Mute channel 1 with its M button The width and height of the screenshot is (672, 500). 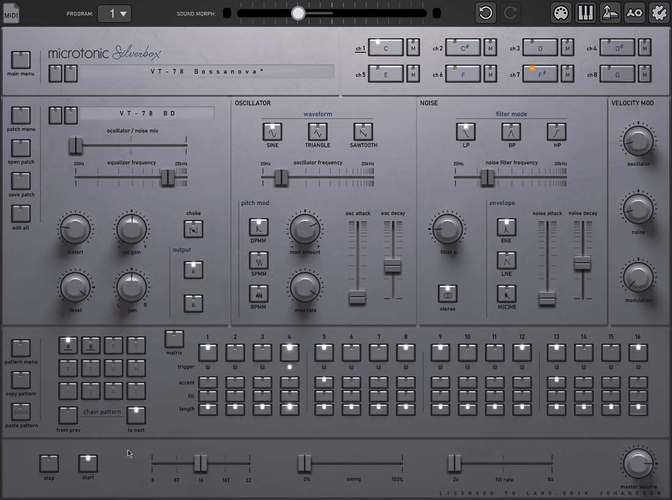[413, 48]
